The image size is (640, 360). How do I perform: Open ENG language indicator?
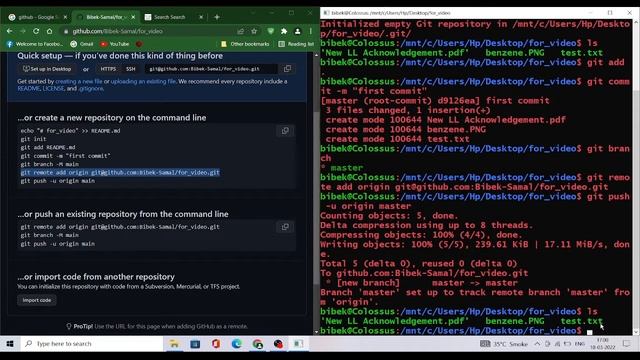coord(580,344)
